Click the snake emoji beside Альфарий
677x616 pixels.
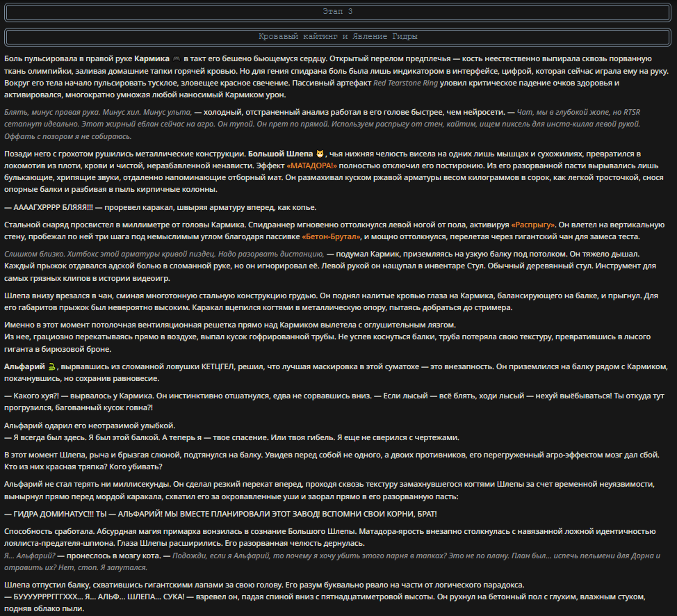(52, 366)
